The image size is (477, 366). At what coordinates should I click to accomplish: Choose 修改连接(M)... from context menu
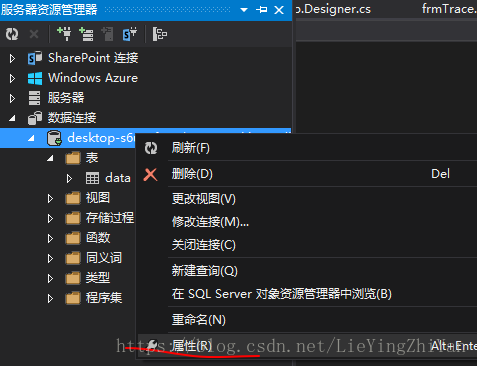tap(307, 222)
